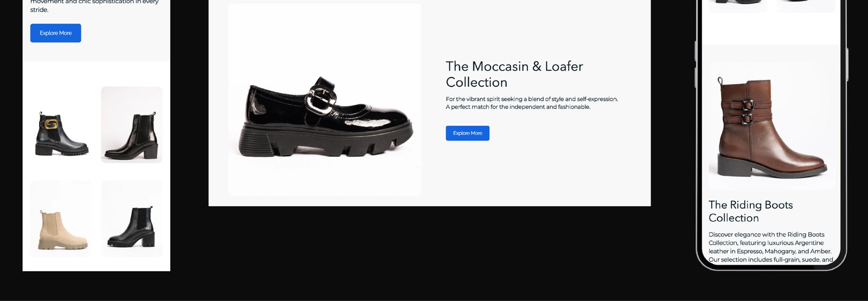
Task: Click the silver buckle on the patent shoe
Action: (320, 98)
